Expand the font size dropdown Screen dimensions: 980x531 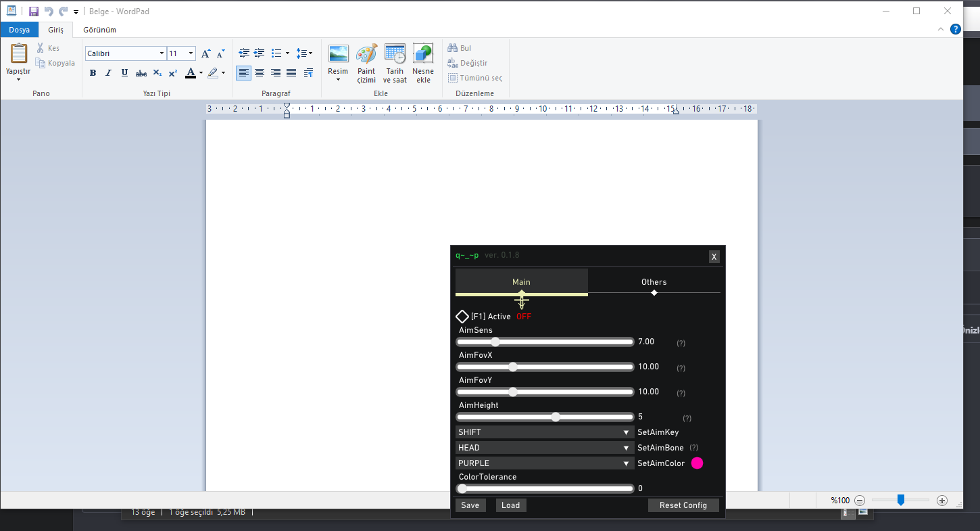pyautogui.click(x=191, y=53)
